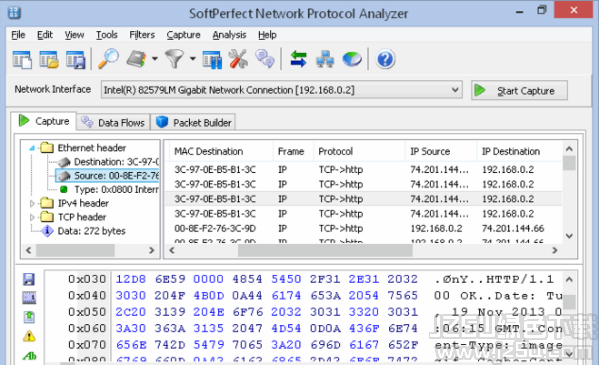Click the 74.201.144.66 IP destination cell
Screen dimensions: 599x365
pyautogui.click(x=513, y=229)
